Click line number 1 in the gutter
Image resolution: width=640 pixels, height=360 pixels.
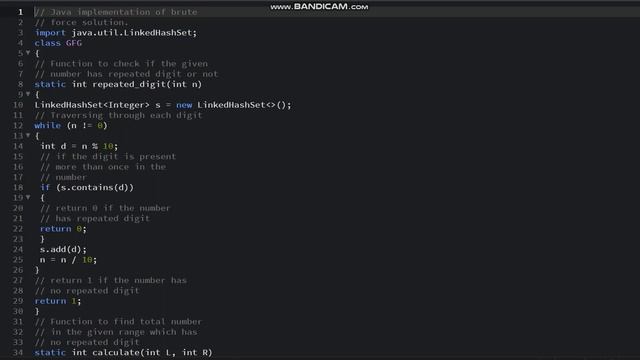pyautogui.click(x=20, y=12)
